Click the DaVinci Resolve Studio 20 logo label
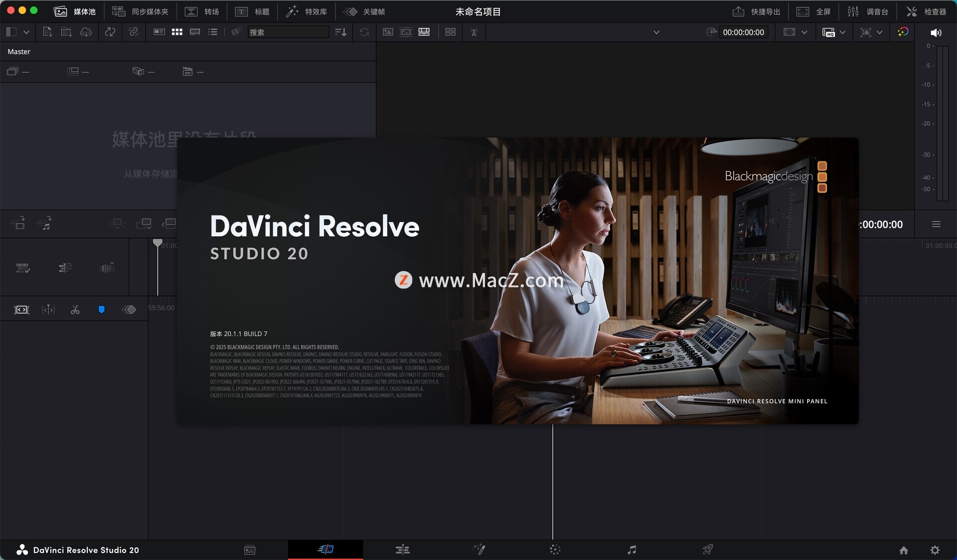This screenshot has height=560, width=957. (x=78, y=550)
